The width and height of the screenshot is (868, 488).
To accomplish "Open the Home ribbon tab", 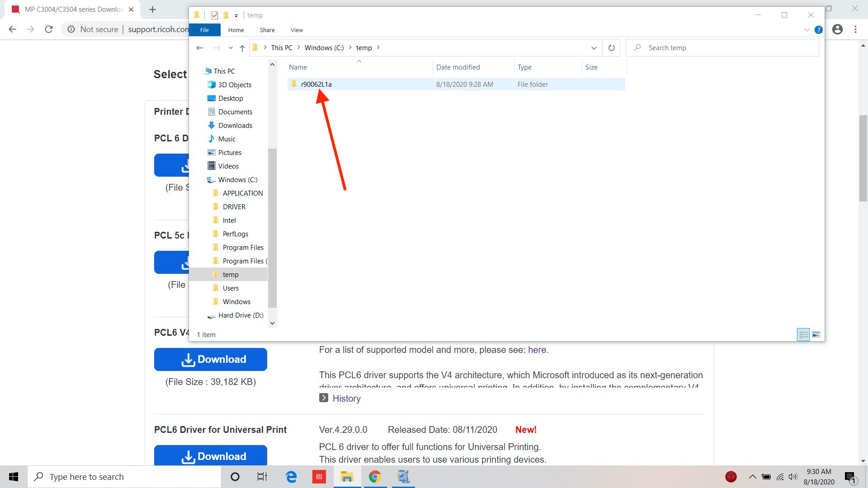I will point(236,30).
